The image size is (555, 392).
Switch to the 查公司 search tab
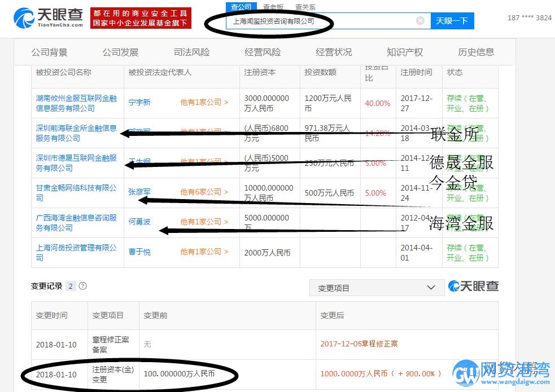[x=241, y=7]
